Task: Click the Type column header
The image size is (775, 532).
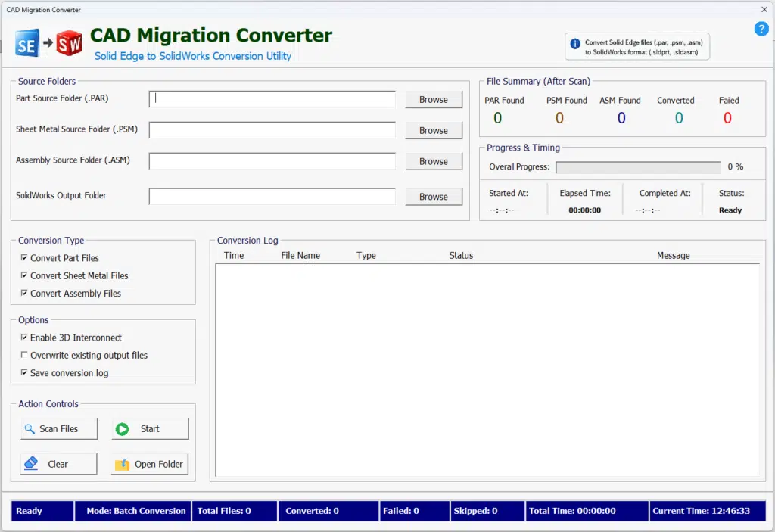Action: [366, 256]
